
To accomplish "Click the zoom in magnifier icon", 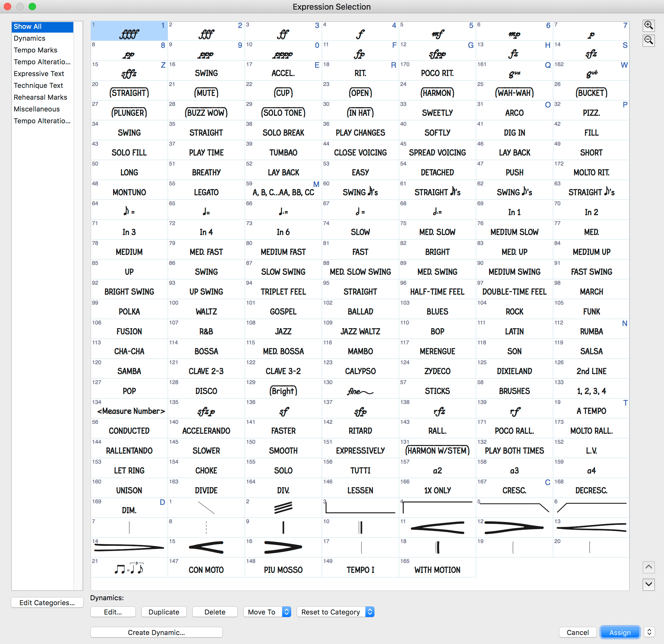I will click(x=648, y=25).
